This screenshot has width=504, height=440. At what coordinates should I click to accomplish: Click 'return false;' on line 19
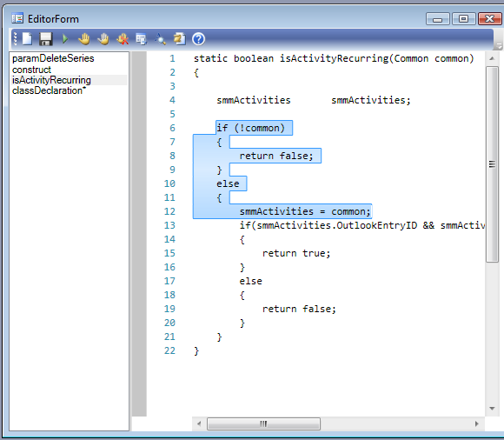[x=299, y=309]
